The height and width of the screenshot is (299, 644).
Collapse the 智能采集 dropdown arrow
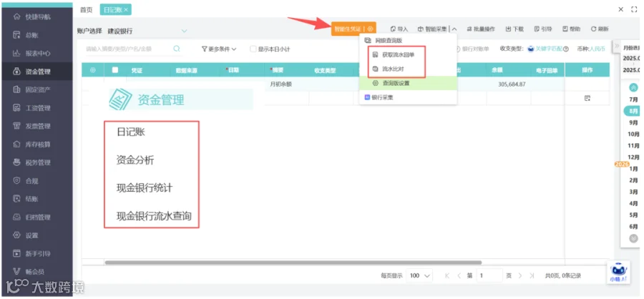tap(454, 29)
